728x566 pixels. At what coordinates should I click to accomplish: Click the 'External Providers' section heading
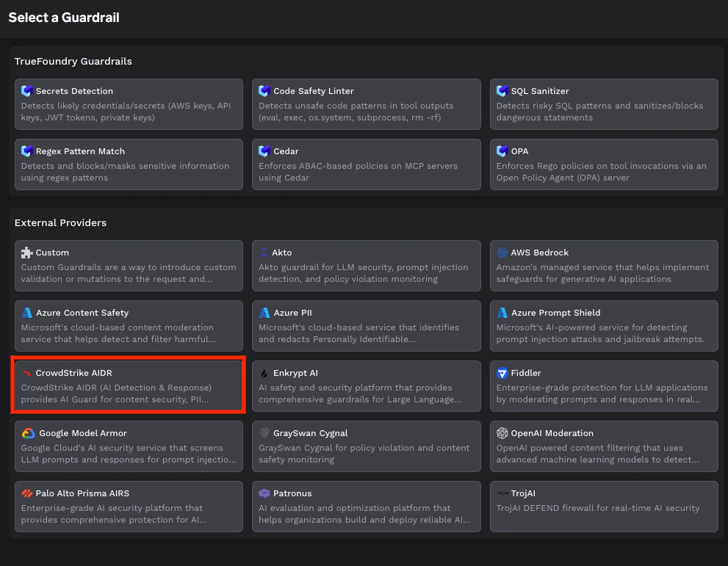click(60, 222)
